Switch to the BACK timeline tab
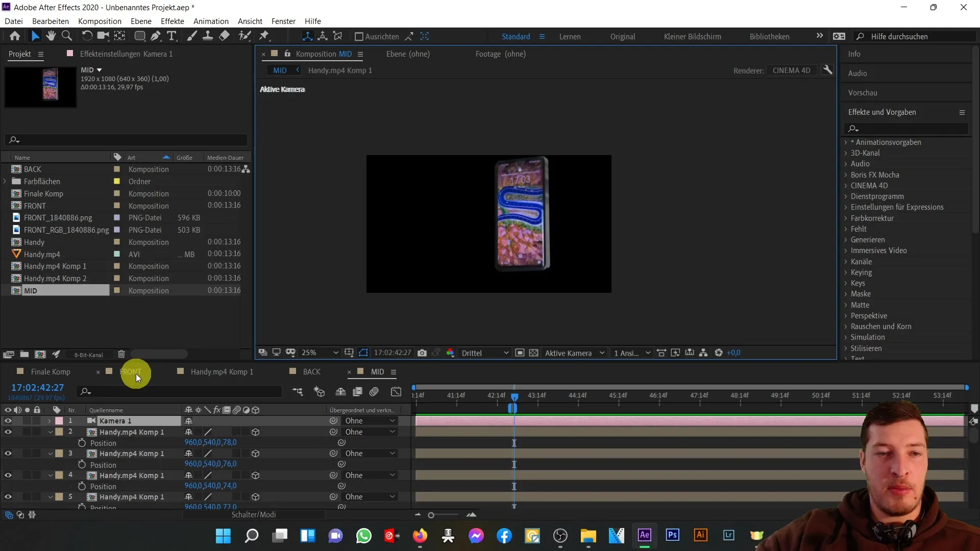The image size is (980, 551). (311, 372)
